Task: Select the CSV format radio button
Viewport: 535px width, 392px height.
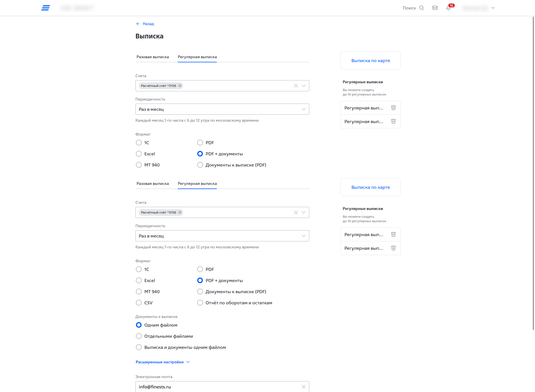Action: (139, 303)
